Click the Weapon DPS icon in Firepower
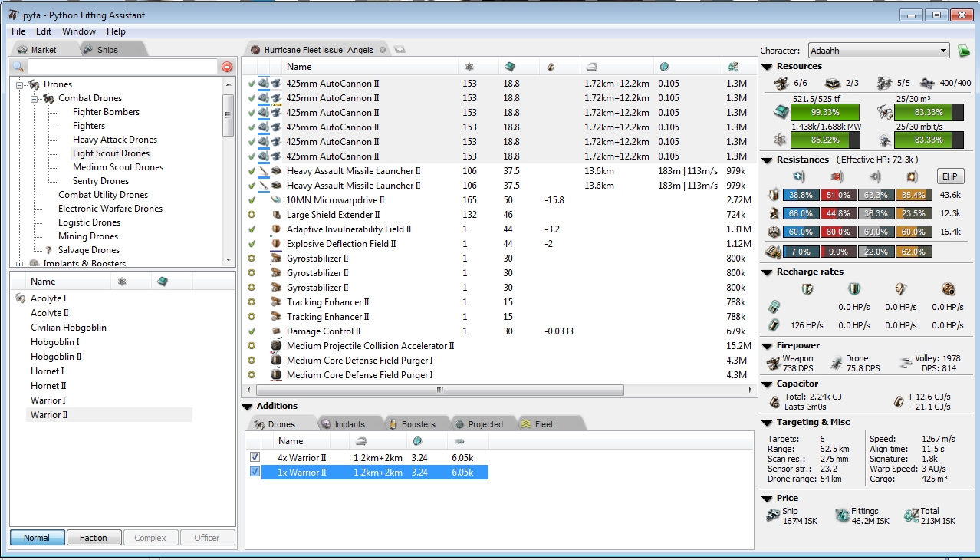This screenshot has height=560, width=980. pos(773,363)
